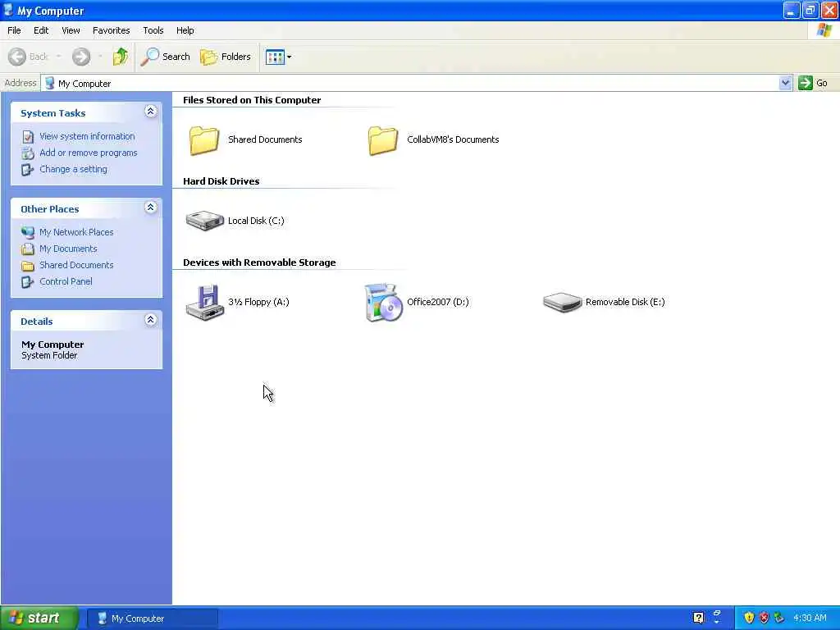Open the Tools menu
Viewport: 840px width, 630px height.
[153, 30]
